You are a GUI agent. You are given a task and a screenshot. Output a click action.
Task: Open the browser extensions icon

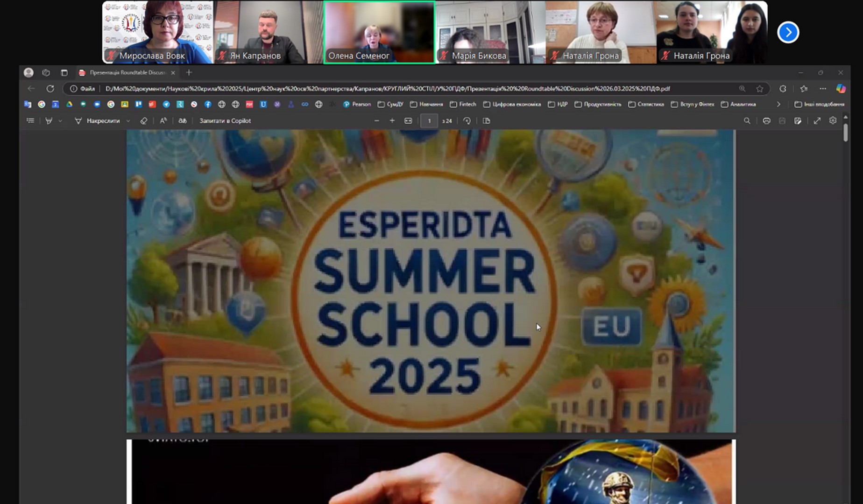pos(783,89)
